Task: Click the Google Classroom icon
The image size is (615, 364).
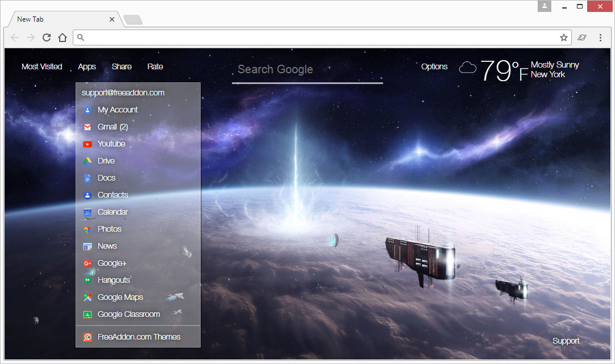Action: point(88,315)
